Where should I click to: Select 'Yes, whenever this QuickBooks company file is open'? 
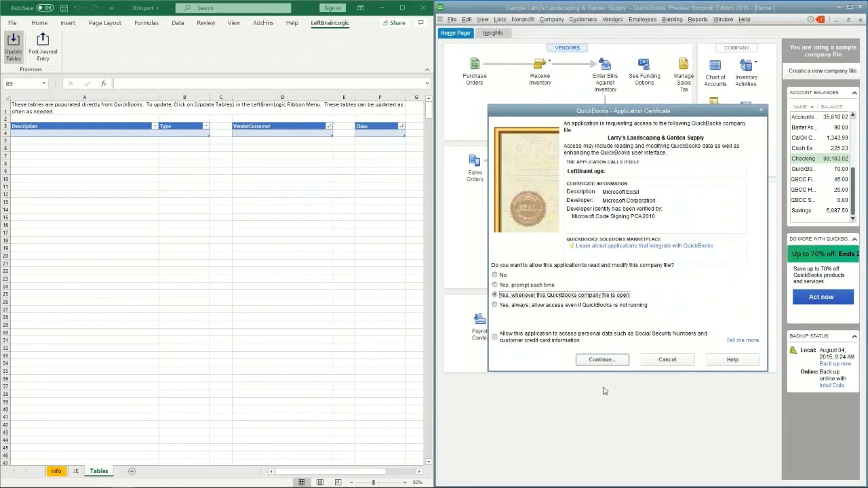click(494, 295)
